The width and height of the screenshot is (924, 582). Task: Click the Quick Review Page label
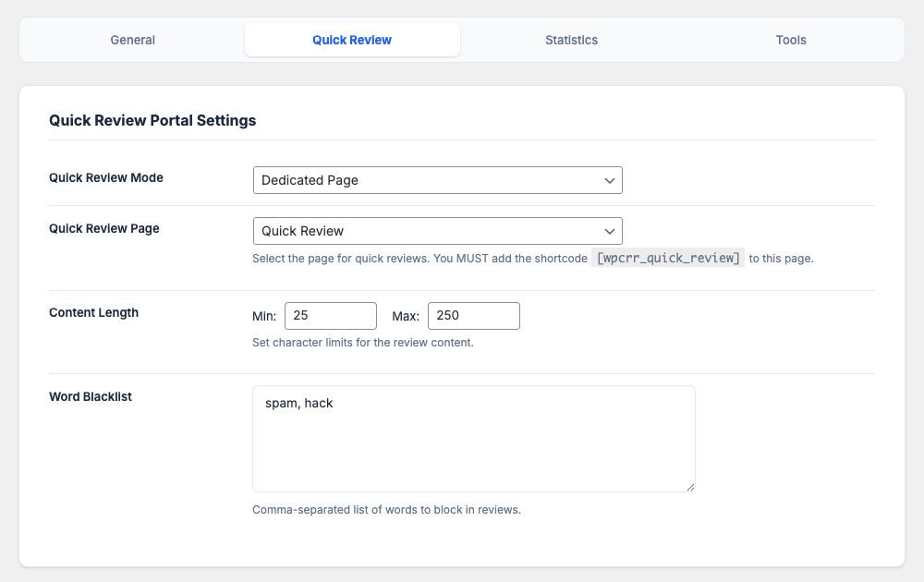coord(104,228)
